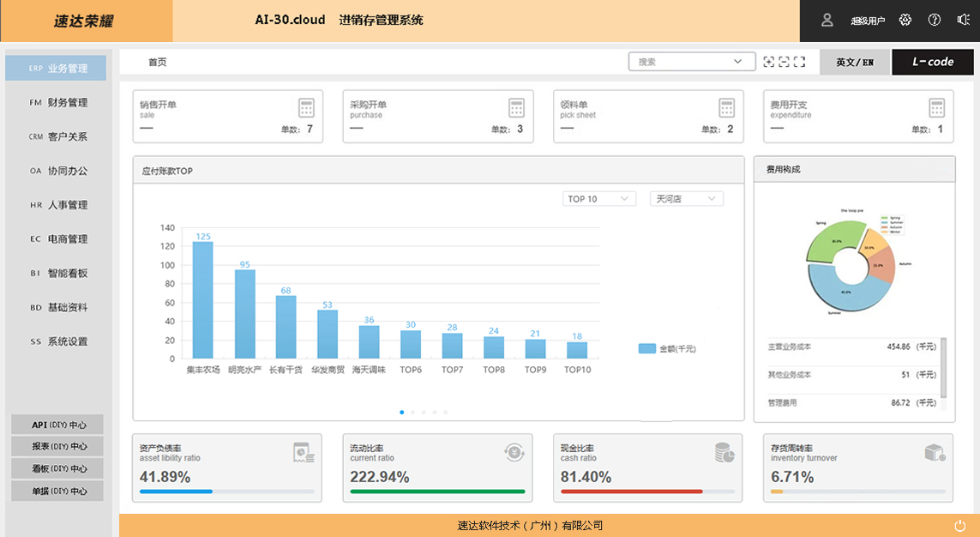This screenshot has width=980, height=537.
Task: Click the zoom-in frame icon
Action: [768, 62]
